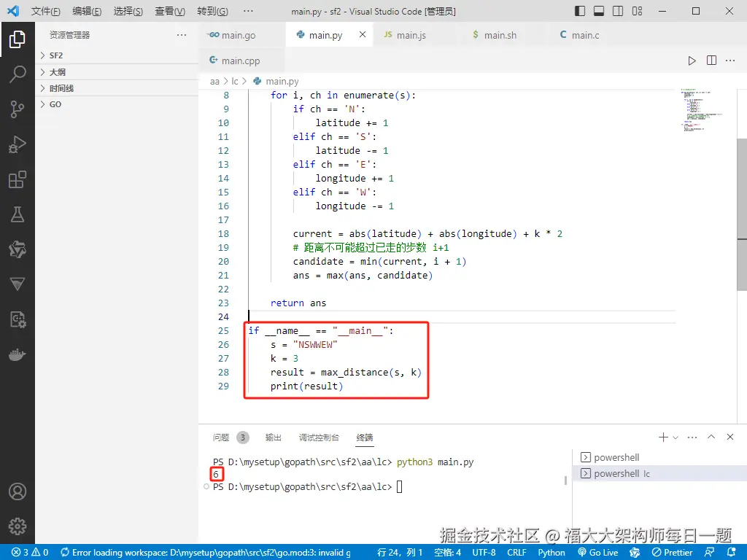Select the first powershell terminal

pyautogui.click(x=659, y=457)
